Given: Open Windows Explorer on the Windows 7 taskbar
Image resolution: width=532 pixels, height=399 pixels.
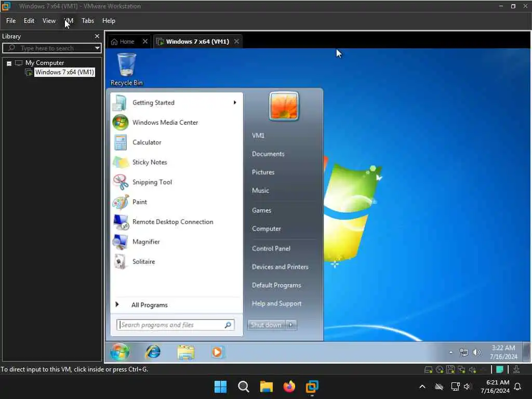Looking at the screenshot, I should click(185, 352).
